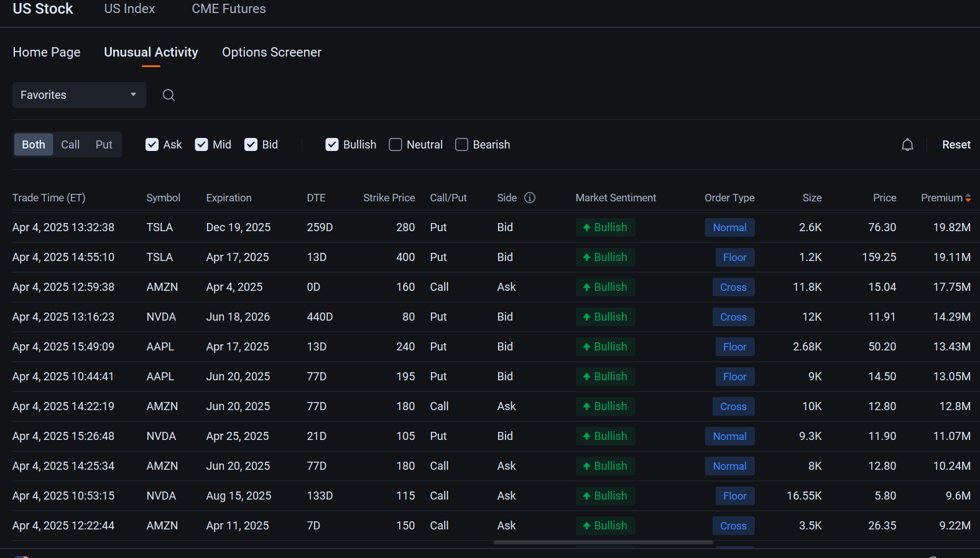Click the Normal order tag for 19.82M premium
Viewport: 980px width, 558px height.
pyautogui.click(x=729, y=227)
